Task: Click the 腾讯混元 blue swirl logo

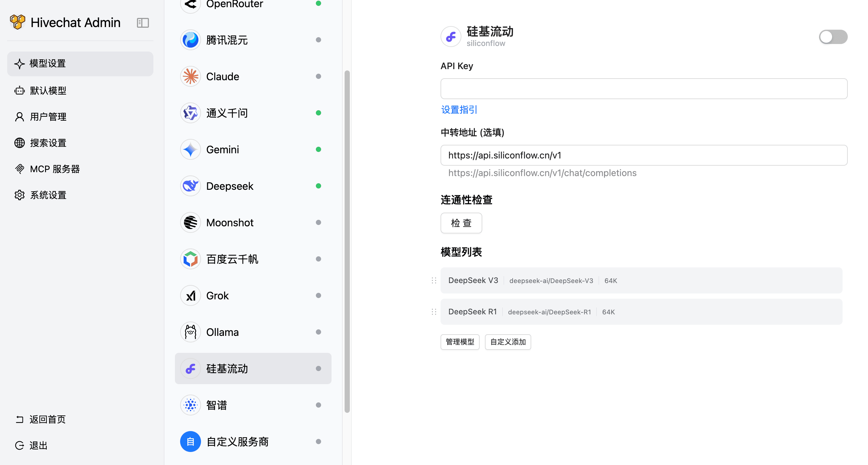Action: [191, 40]
